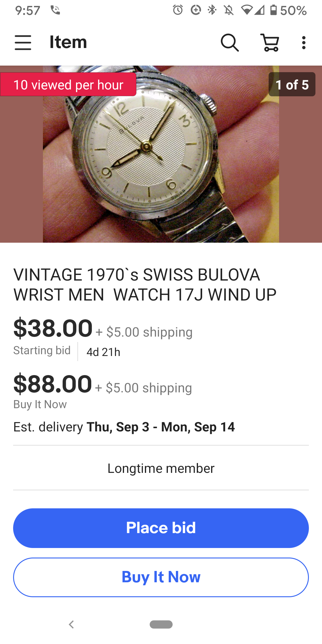Tap the Android back navigation arrow

[x=71, y=624]
